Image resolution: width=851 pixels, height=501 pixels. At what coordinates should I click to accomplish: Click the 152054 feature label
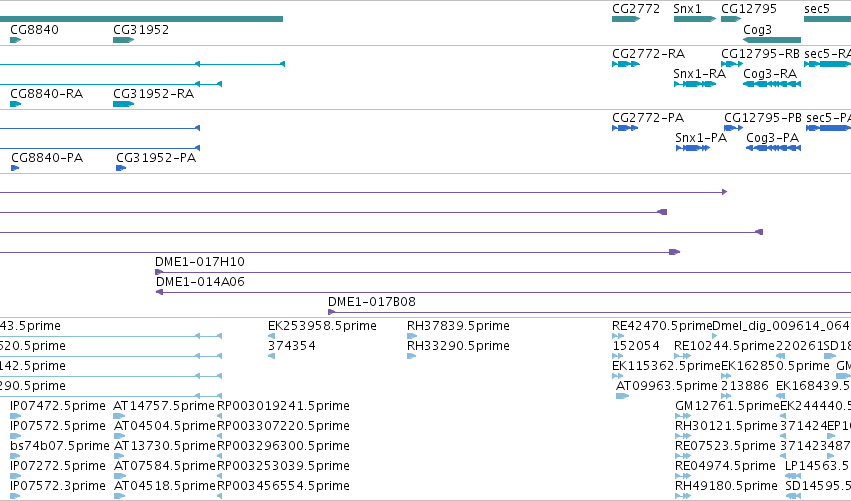coord(636,346)
